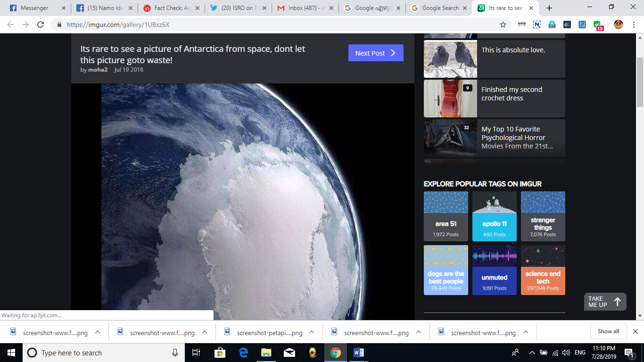Open the InVID extension
The width and height of the screenshot is (644, 362).
[521, 25]
